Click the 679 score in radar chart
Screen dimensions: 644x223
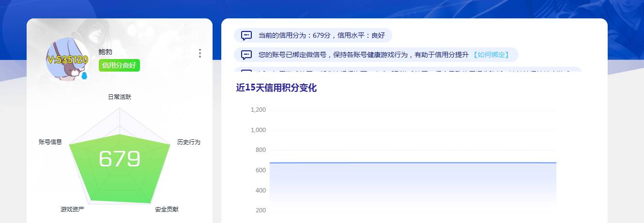pos(120,159)
